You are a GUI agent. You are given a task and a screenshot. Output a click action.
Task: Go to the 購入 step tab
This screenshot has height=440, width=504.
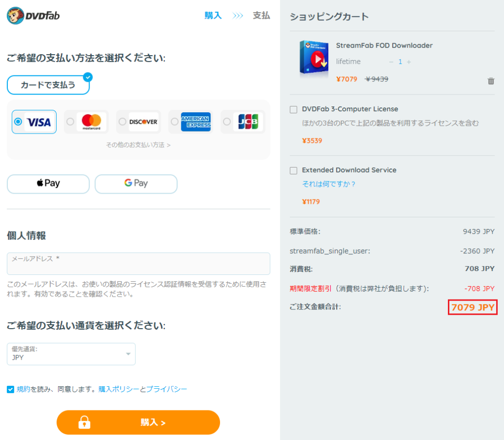213,15
